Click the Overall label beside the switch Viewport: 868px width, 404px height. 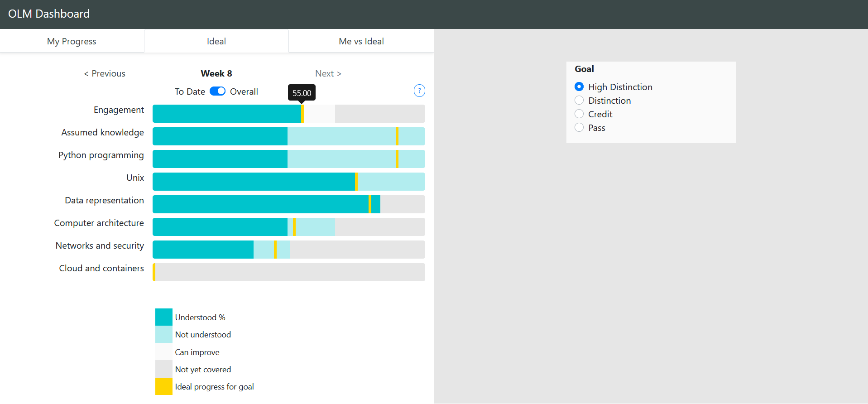pos(244,91)
